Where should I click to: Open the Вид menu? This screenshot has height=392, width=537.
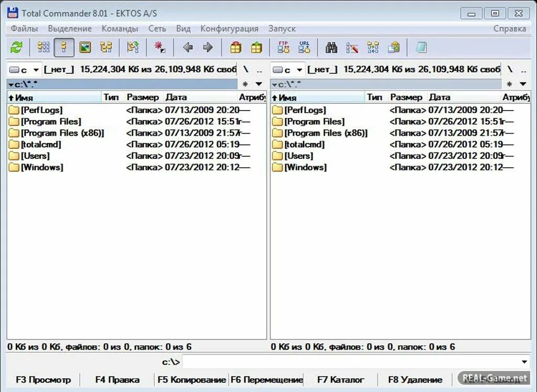183,29
